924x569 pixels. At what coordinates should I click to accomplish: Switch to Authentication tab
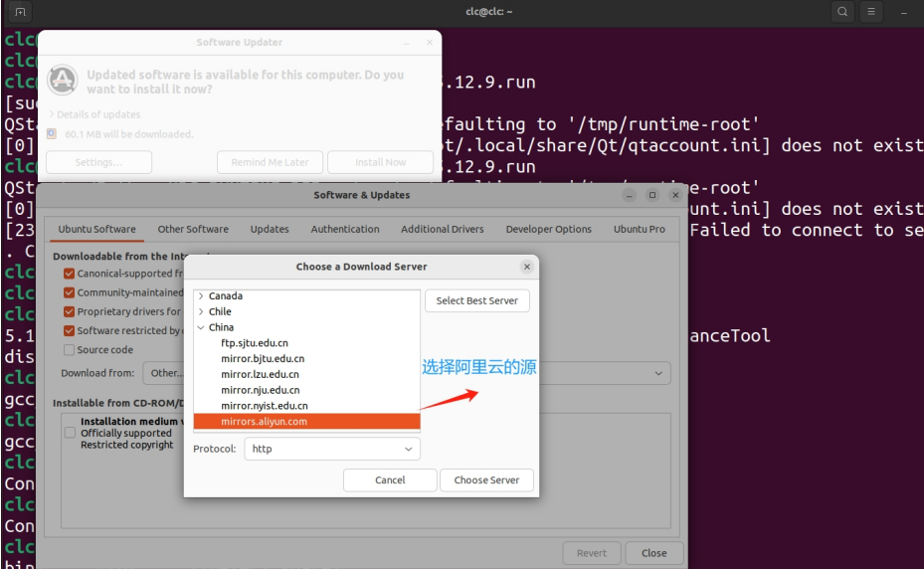pyautogui.click(x=345, y=230)
